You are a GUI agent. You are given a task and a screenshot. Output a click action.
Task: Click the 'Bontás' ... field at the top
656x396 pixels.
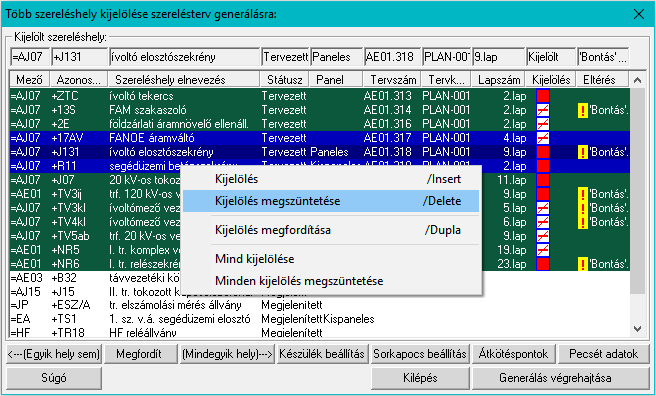tap(603, 57)
